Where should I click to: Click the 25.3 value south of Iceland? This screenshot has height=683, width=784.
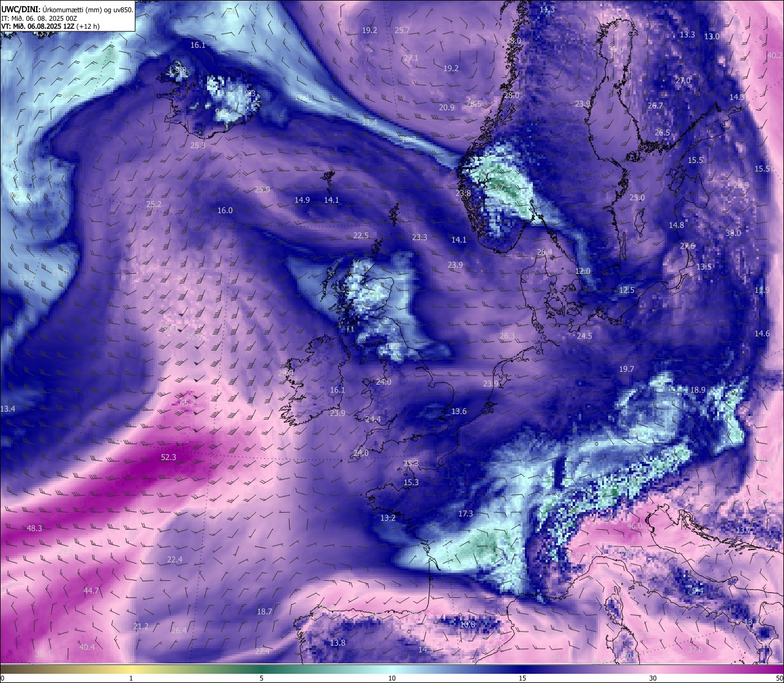198,145
